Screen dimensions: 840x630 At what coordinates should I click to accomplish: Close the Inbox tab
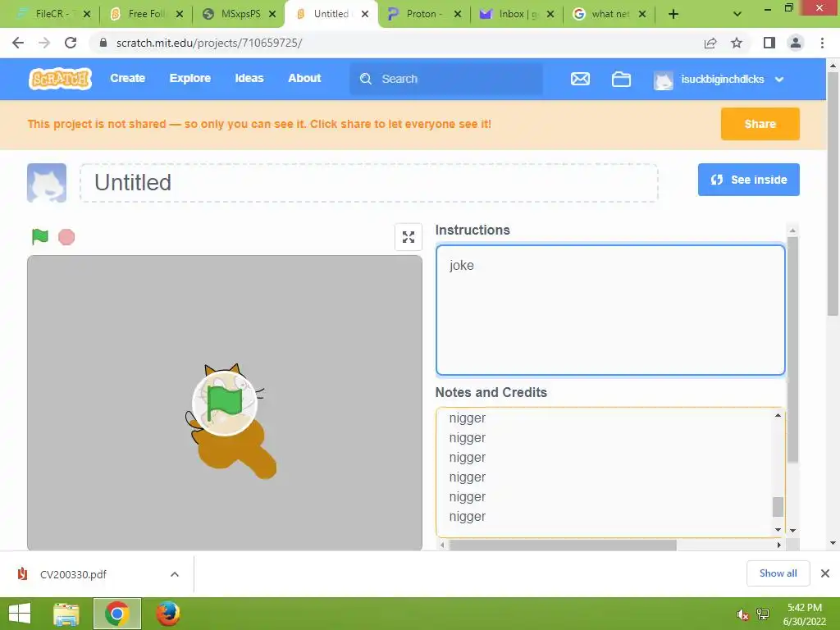point(550,14)
